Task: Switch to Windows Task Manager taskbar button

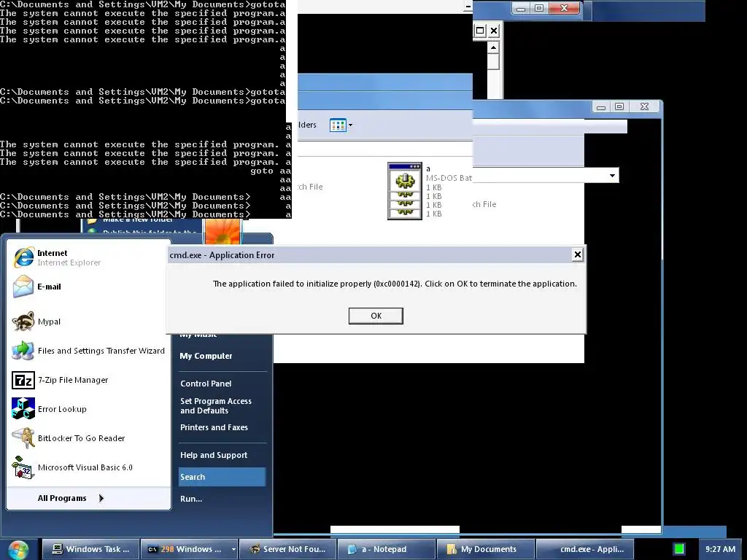Action: tap(90, 549)
